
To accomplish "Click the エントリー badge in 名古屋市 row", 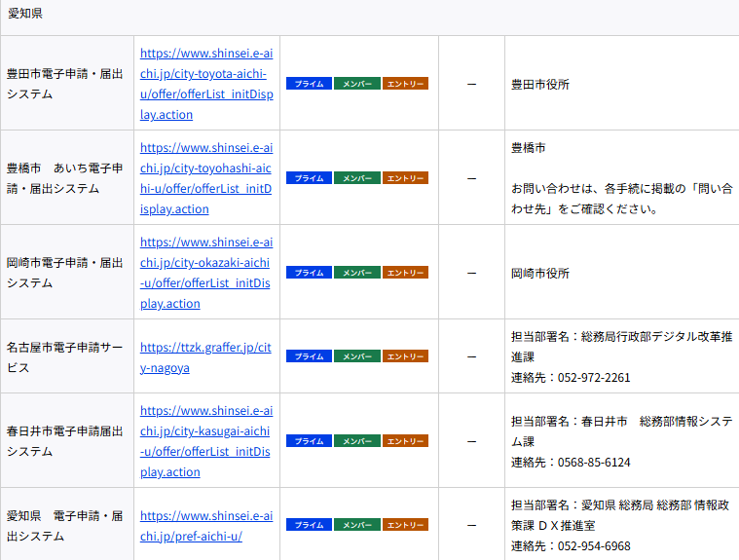I will (405, 356).
